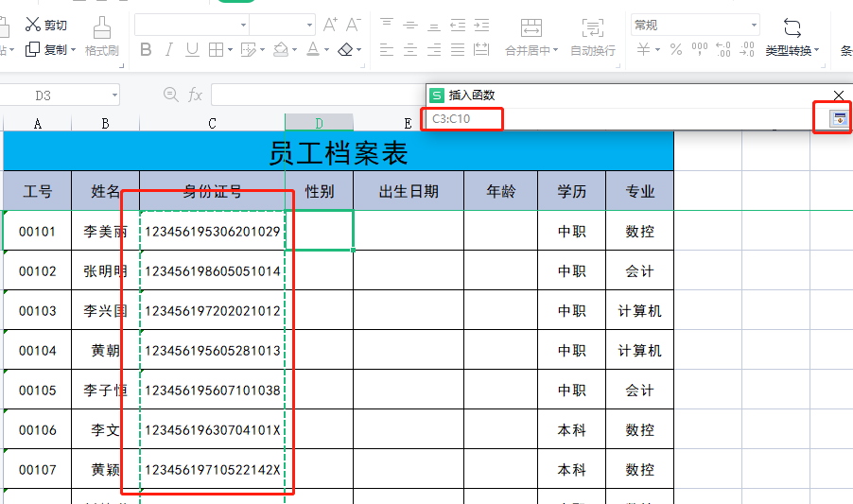Align text to vertical middle

[x=410, y=25]
